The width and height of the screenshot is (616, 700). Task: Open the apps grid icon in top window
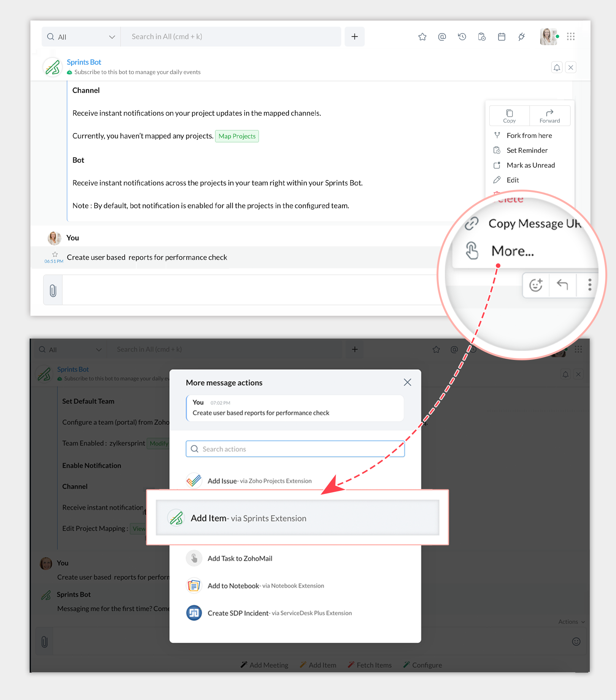pos(570,36)
